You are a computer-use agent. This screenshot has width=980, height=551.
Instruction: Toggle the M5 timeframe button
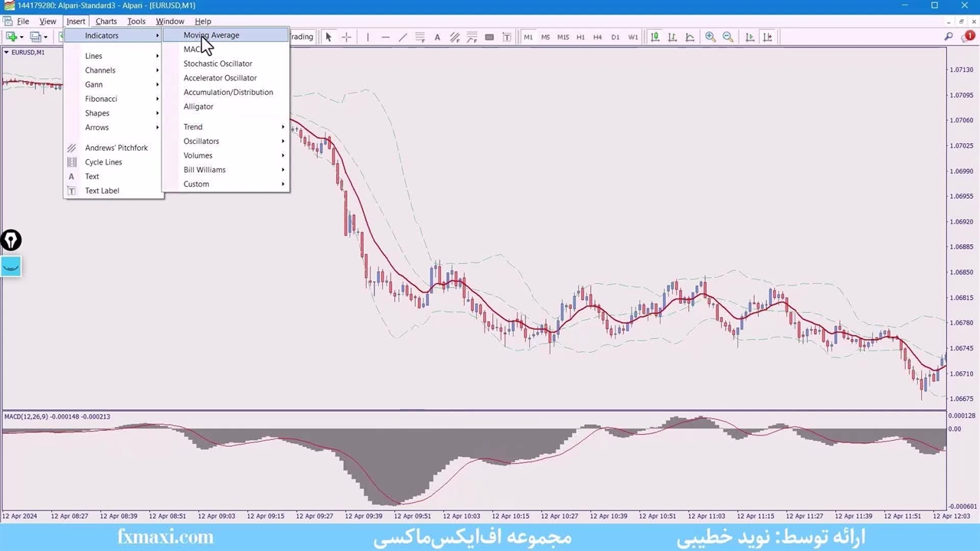[545, 37]
